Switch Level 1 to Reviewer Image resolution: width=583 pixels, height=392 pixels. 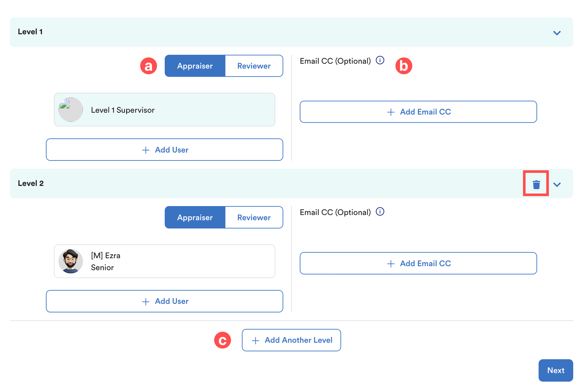click(254, 66)
